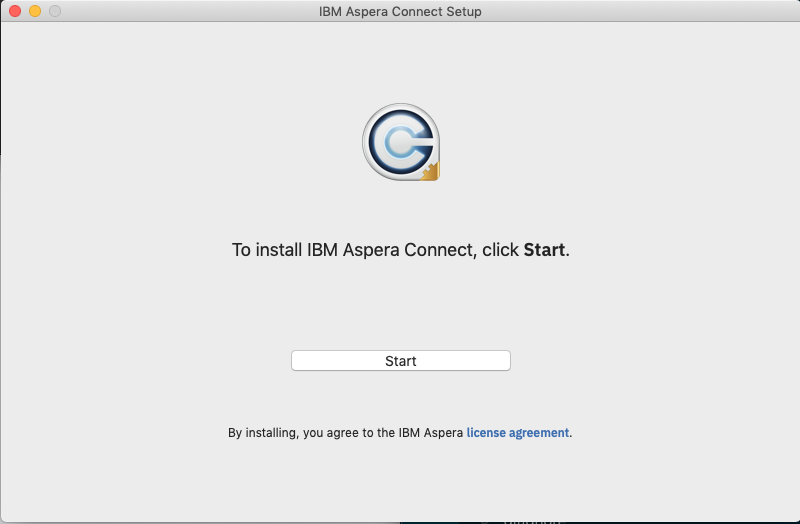
Task: Open the license agreement link
Action: coord(517,433)
